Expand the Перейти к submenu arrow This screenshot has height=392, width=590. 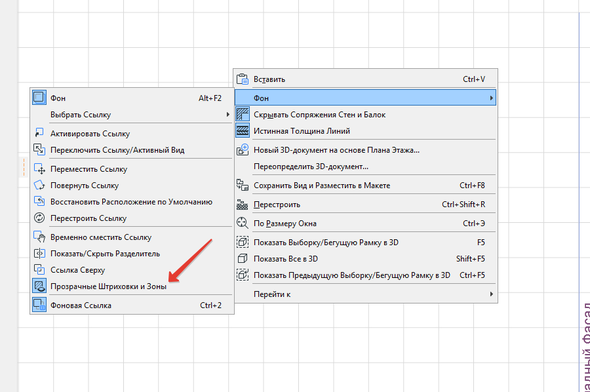(491, 294)
